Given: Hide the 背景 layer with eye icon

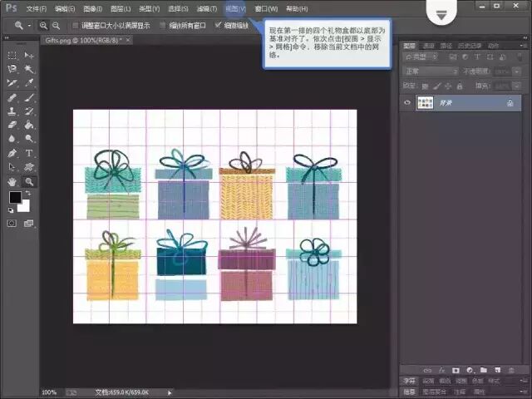Looking at the screenshot, I should pos(407,102).
